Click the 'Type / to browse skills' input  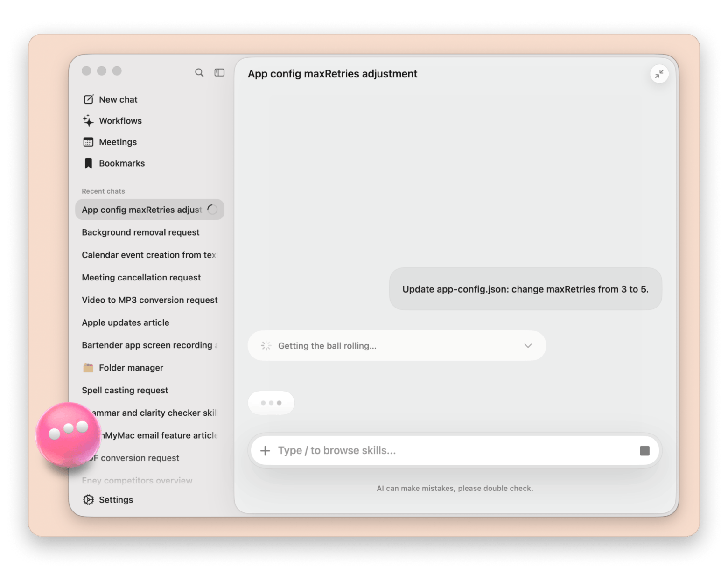pyautogui.click(x=455, y=450)
